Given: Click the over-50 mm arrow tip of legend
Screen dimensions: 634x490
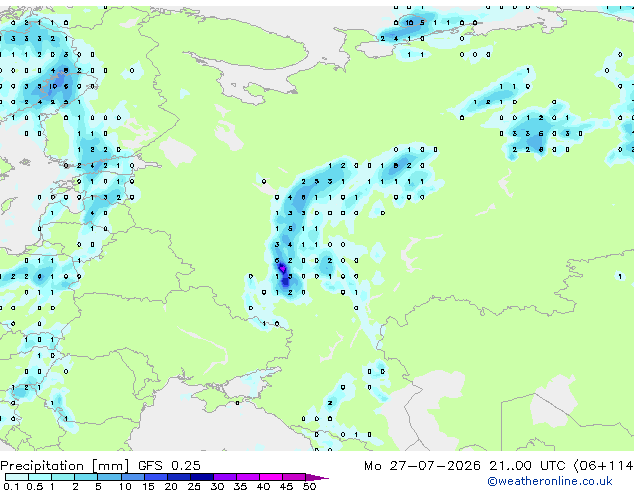Looking at the screenshot, I should click(x=317, y=477).
